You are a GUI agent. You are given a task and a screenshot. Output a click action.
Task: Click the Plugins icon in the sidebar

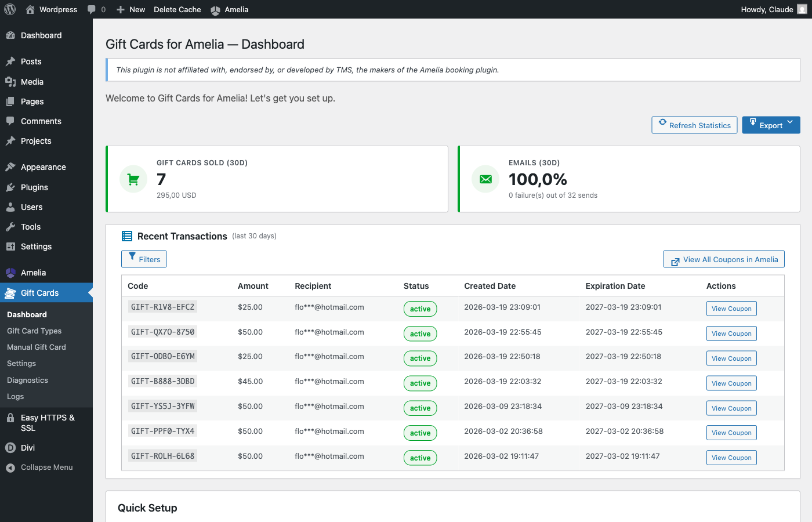10,187
